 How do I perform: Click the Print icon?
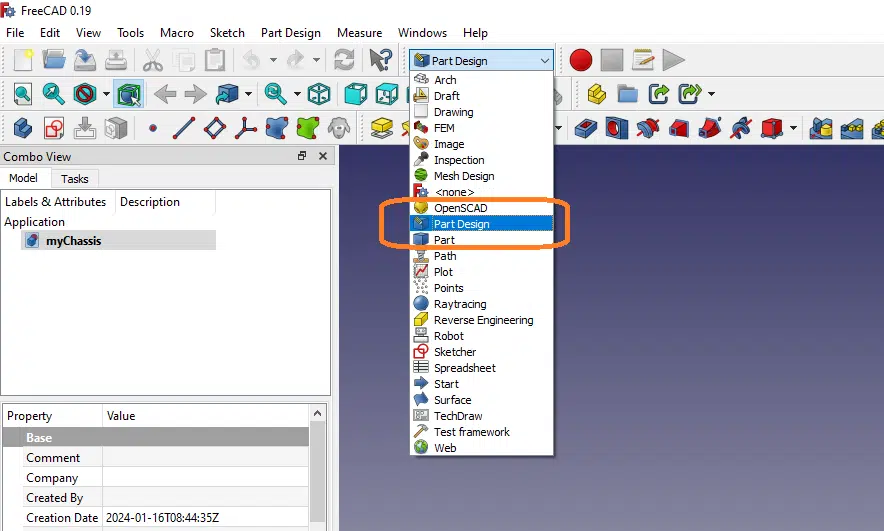(x=116, y=60)
